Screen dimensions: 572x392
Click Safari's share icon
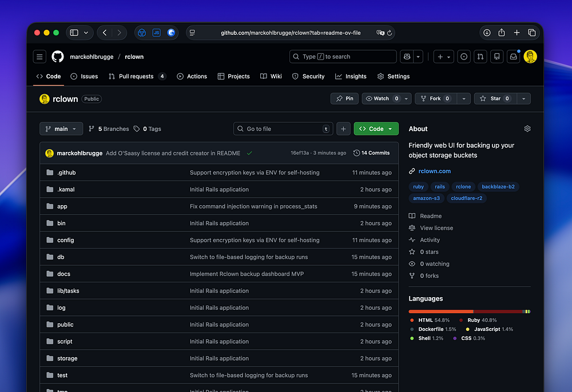(x=502, y=33)
